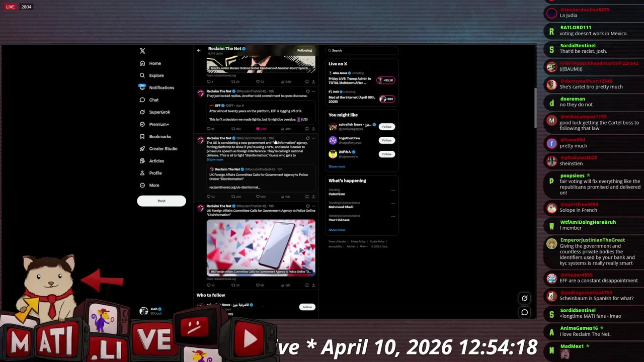Click the X logo in sidebar
Viewport: 644px width, 362px height.
(142, 51)
